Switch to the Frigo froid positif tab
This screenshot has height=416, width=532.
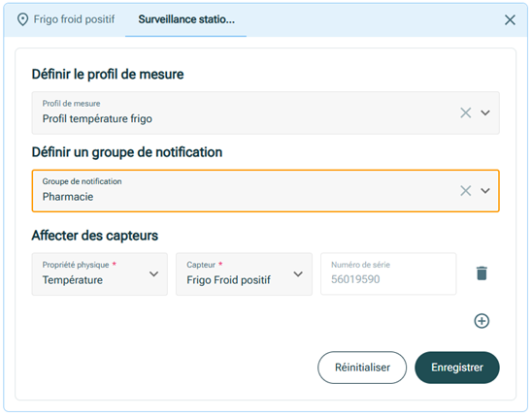tap(66, 19)
